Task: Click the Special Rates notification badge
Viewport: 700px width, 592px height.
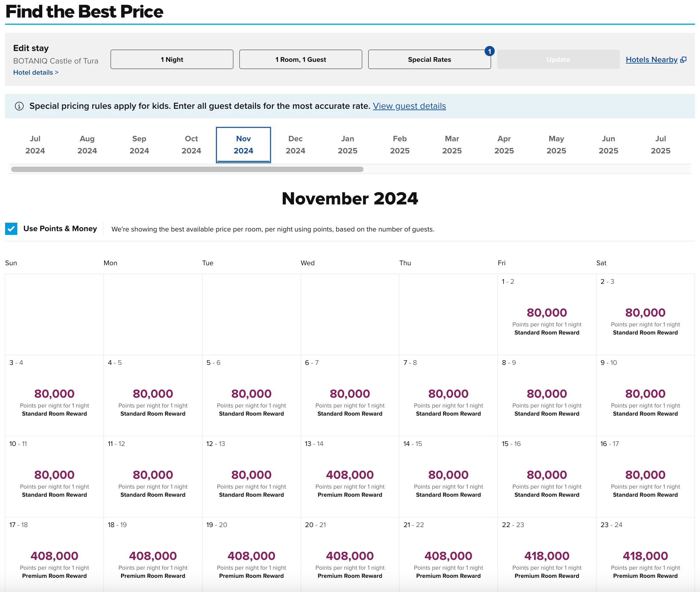Action: tap(489, 51)
